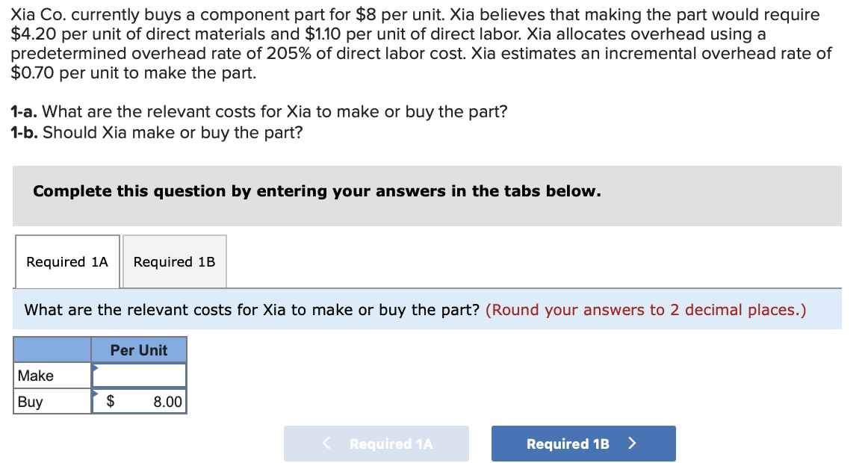The height and width of the screenshot is (463, 868).
Task: Click the left chevron on Required 1A button
Action: tap(325, 443)
